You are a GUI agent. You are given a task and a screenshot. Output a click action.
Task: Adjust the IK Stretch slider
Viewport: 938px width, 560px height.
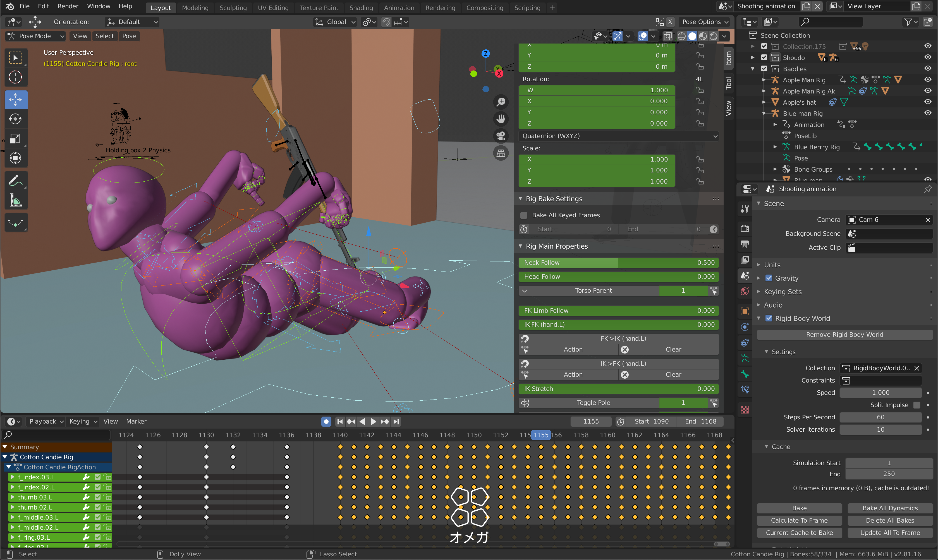click(619, 389)
